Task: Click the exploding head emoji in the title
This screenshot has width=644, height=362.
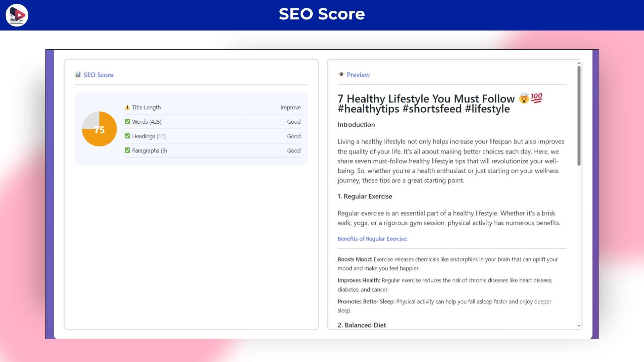Action: tap(524, 99)
